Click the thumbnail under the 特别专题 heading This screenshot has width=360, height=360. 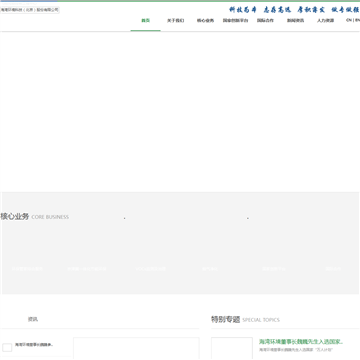[232, 348]
